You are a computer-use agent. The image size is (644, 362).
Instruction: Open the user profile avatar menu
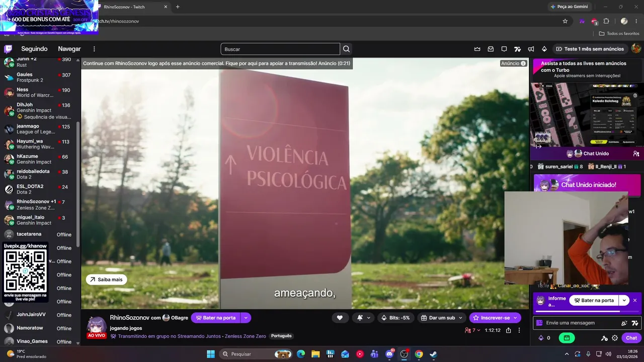point(636,48)
